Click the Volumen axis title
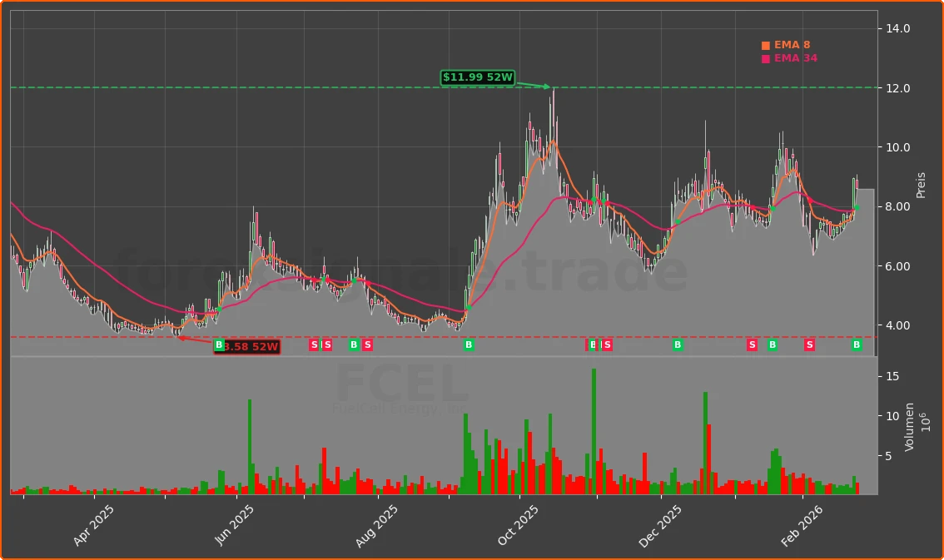 pos(910,427)
